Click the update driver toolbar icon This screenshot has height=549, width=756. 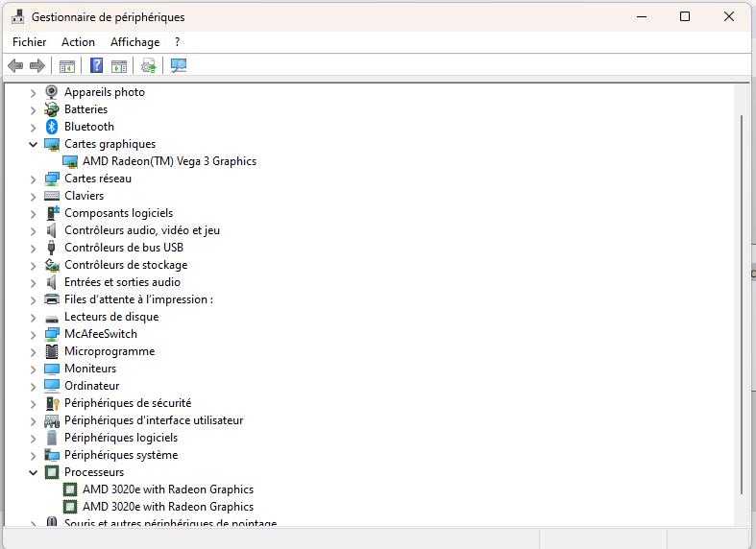[149, 65]
